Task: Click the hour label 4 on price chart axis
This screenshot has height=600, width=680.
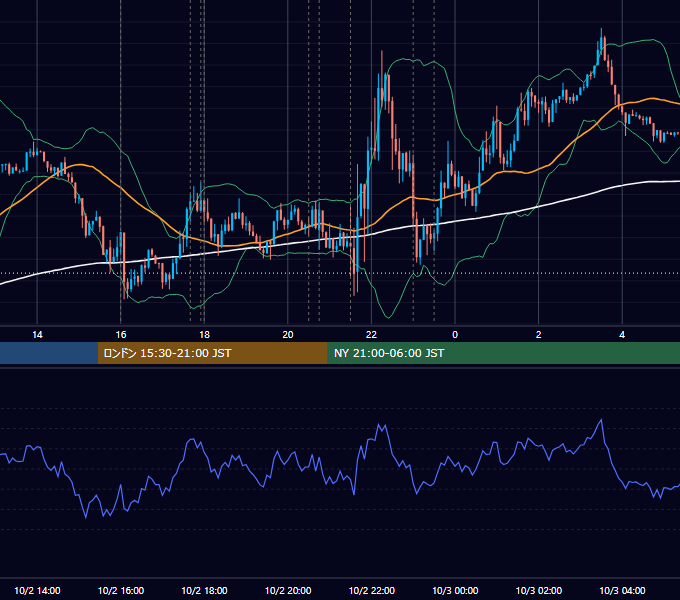Action: pos(622,335)
